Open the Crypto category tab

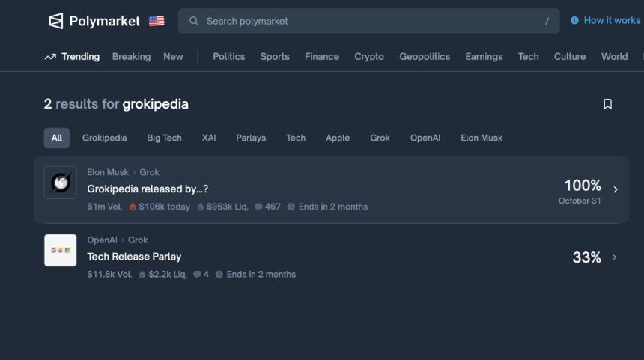[369, 57]
